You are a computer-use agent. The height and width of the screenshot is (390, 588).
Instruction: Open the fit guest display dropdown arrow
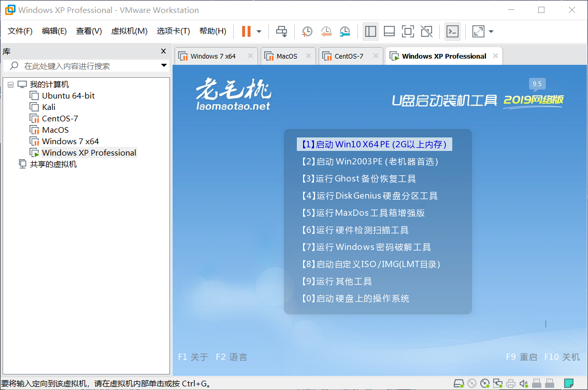490,31
